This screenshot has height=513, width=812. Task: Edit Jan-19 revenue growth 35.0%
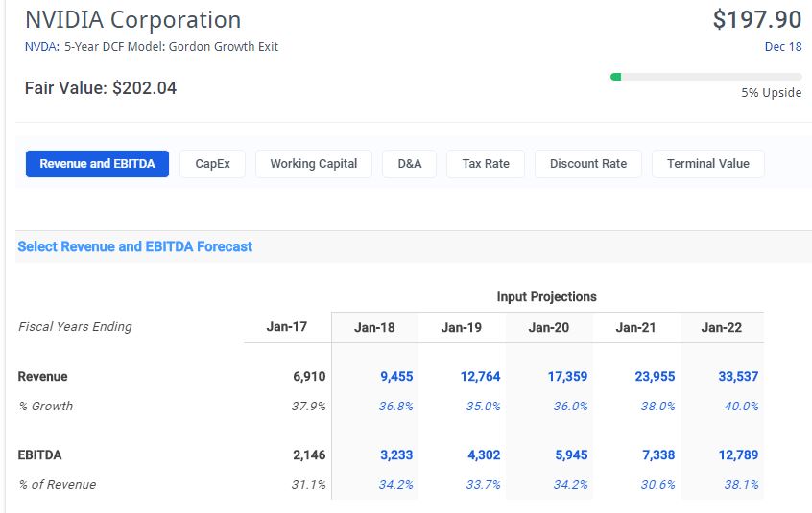pyautogui.click(x=483, y=407)
